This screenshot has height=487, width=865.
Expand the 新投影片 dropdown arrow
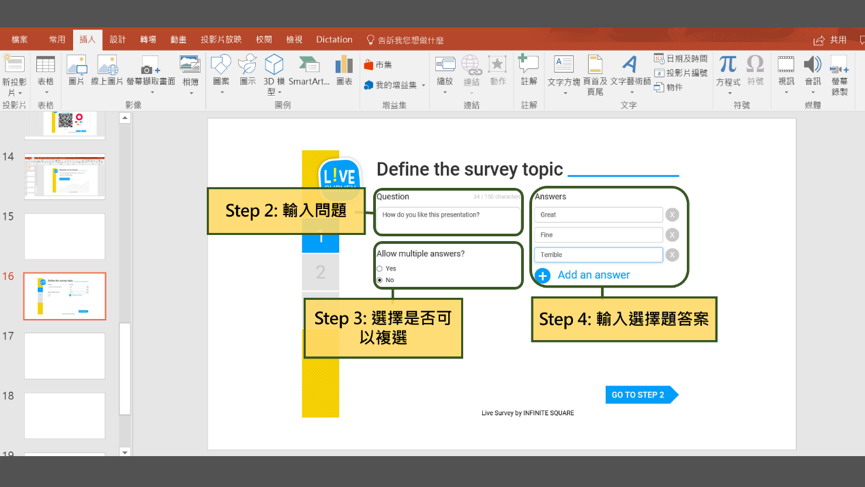point(20,93)
